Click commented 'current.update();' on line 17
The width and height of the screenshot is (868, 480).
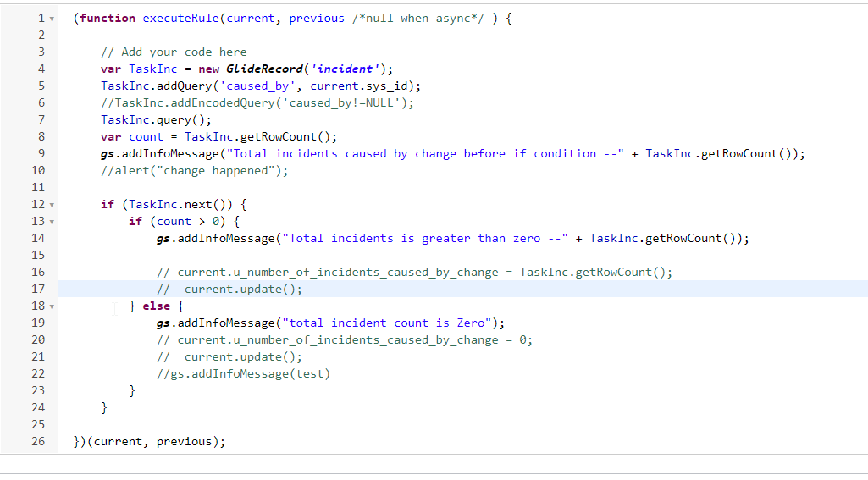[x=229, y=289]
